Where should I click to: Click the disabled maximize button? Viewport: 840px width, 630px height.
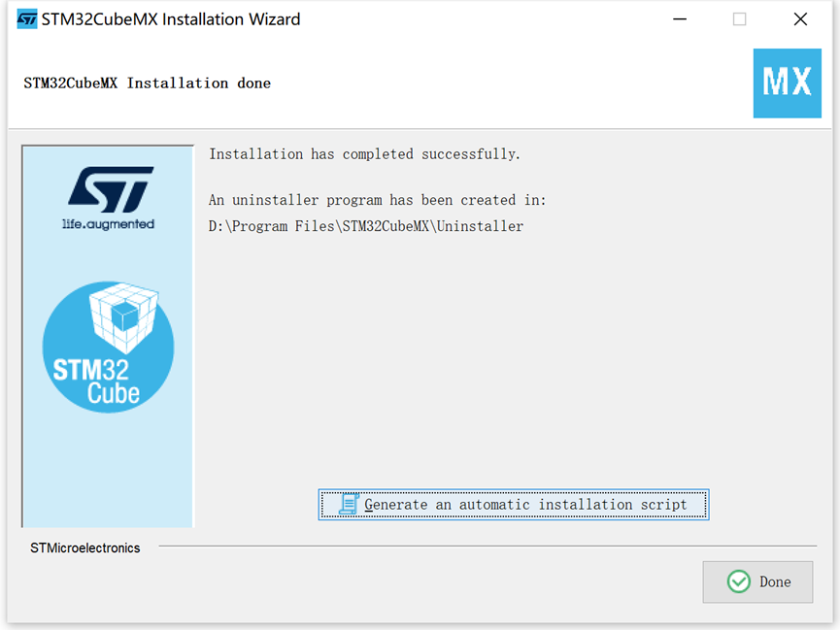pyautogui.click(x=739, y=19)
